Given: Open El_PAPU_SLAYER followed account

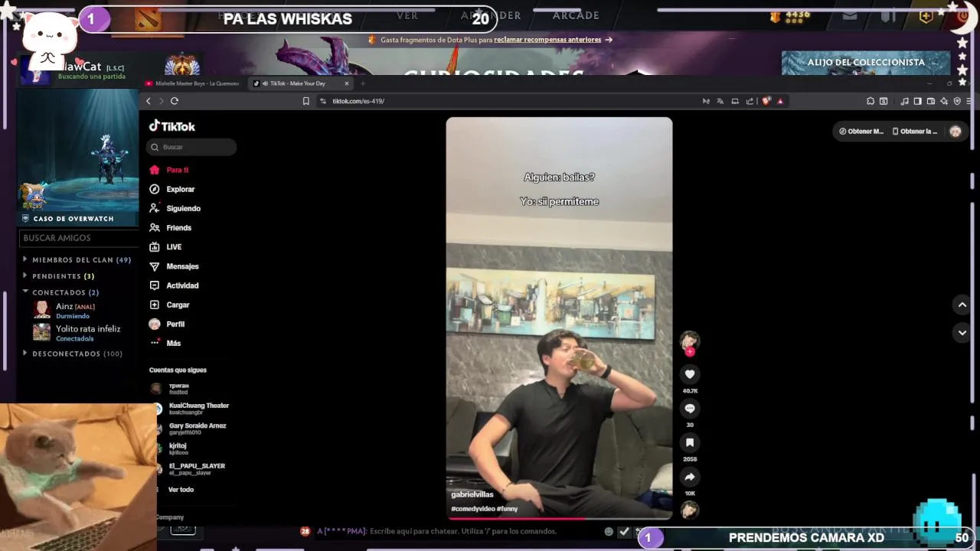Looking at the screenshot, I should pyautogui.click(x=188, y=468).
